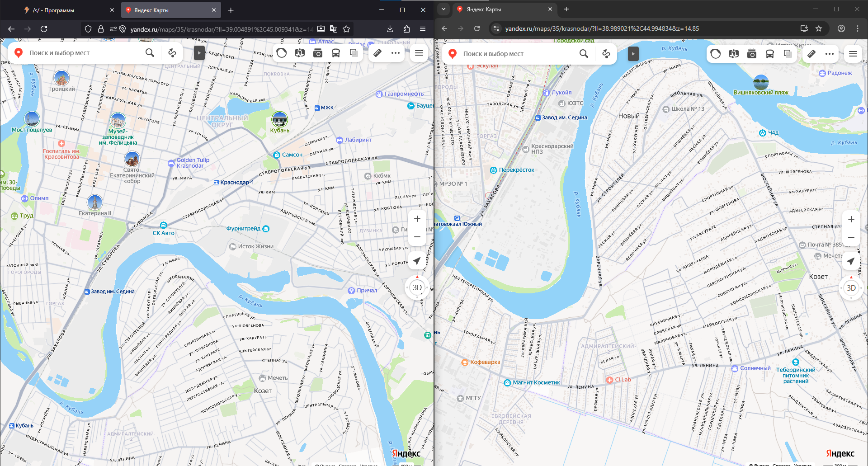Open the Firefox tracking protection shield
The image size is (868, 466).
coord(88,29)
